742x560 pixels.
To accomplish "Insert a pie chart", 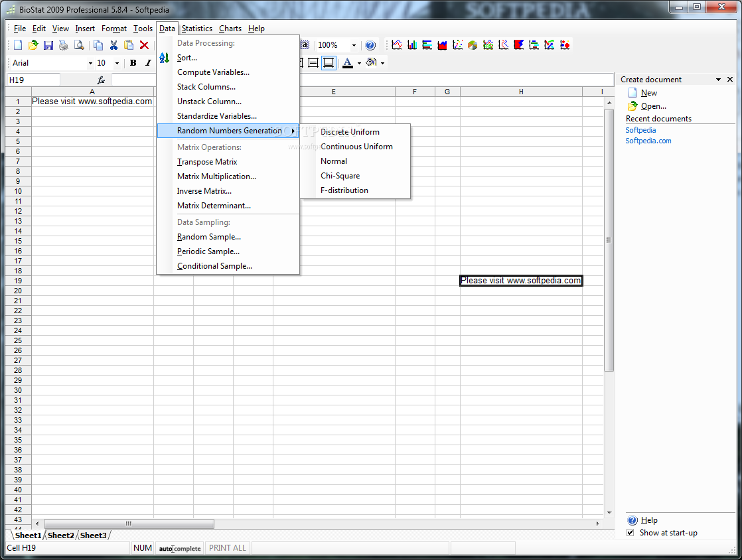I will point(473,44).
